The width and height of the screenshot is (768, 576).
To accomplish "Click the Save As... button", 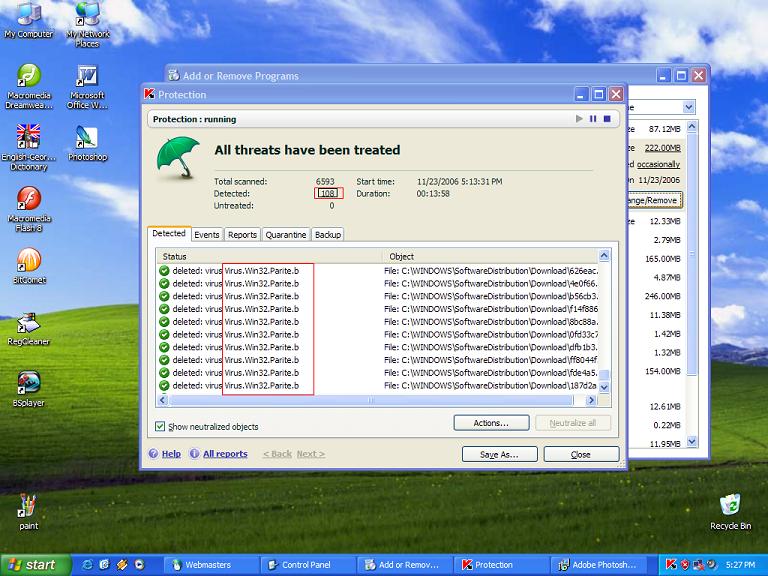I will coord(500,455).
